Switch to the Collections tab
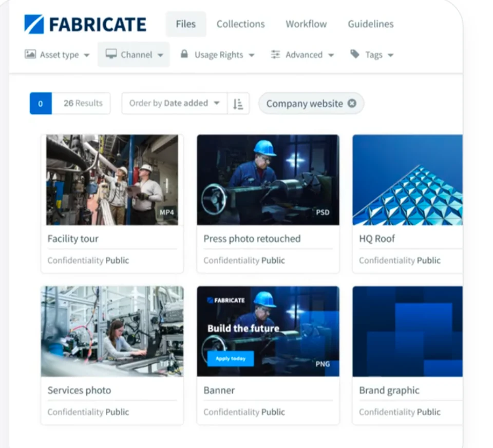This screenshot has width=493, height=448. [240, 24]
